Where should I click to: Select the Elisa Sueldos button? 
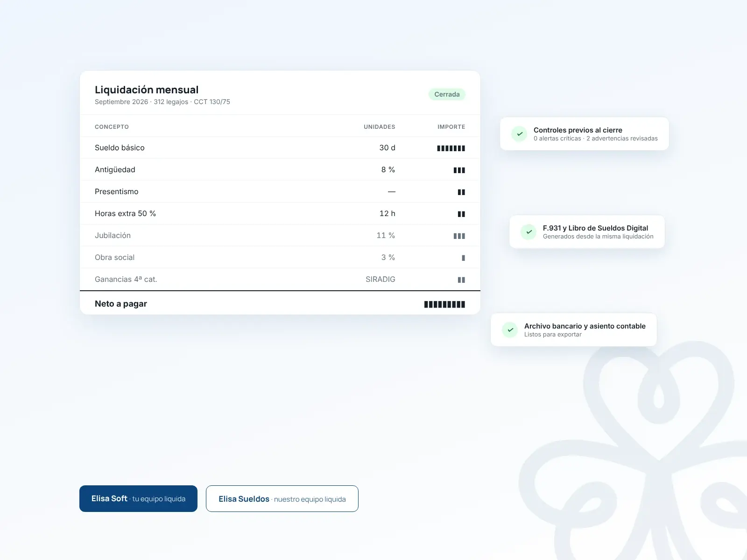282,498
